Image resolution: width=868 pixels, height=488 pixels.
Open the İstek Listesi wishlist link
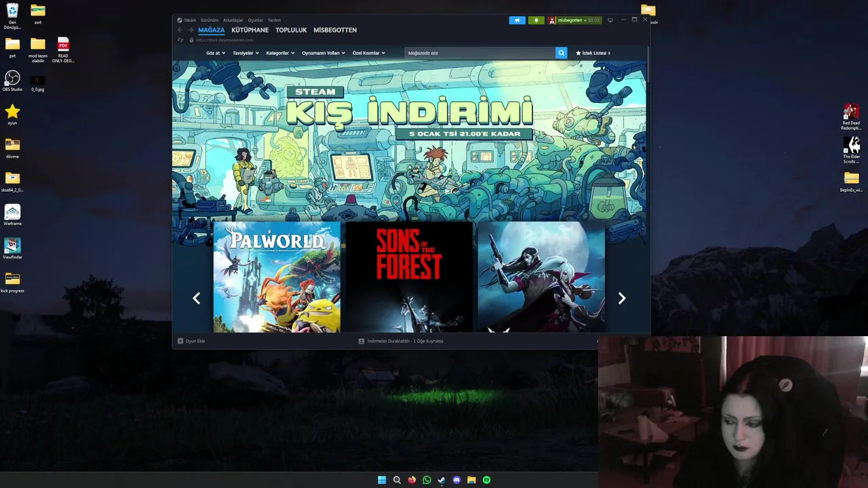pyautogui.click(x=593, y=53)
